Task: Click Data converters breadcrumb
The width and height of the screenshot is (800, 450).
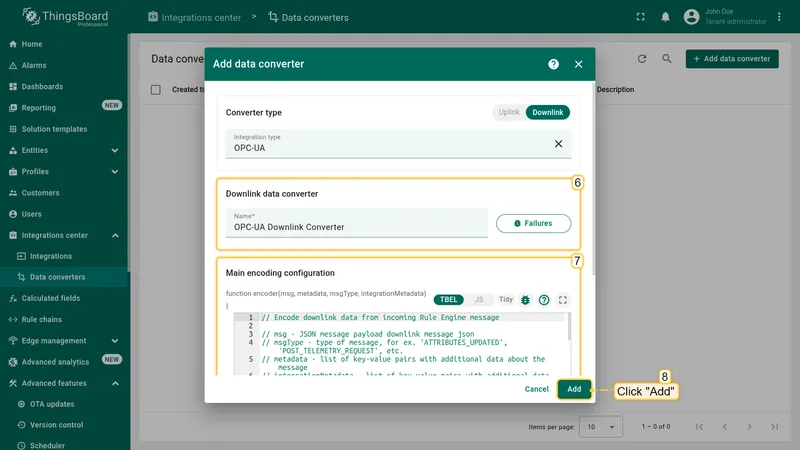Action: [309, 17]
